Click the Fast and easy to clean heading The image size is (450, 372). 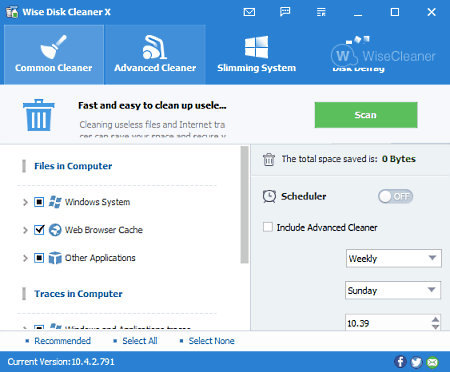pos(152,106)
